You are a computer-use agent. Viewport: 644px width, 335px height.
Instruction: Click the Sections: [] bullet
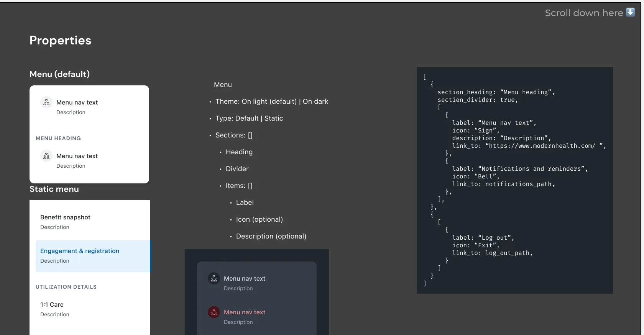(x=234, y=135)
